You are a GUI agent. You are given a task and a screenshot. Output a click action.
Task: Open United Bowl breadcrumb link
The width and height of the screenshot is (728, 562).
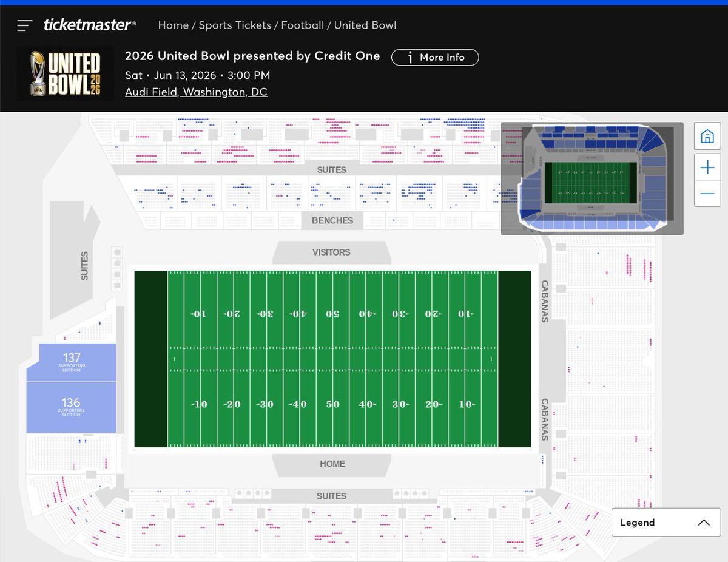tap(365, 25)
